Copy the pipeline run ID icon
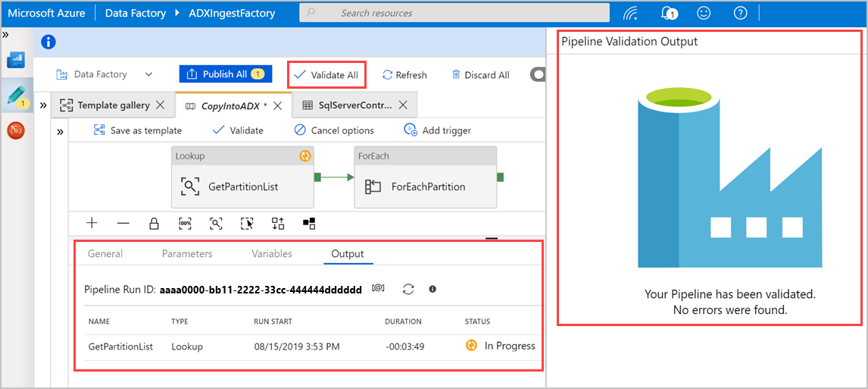The image size is (868, 389). pos(379,289)
